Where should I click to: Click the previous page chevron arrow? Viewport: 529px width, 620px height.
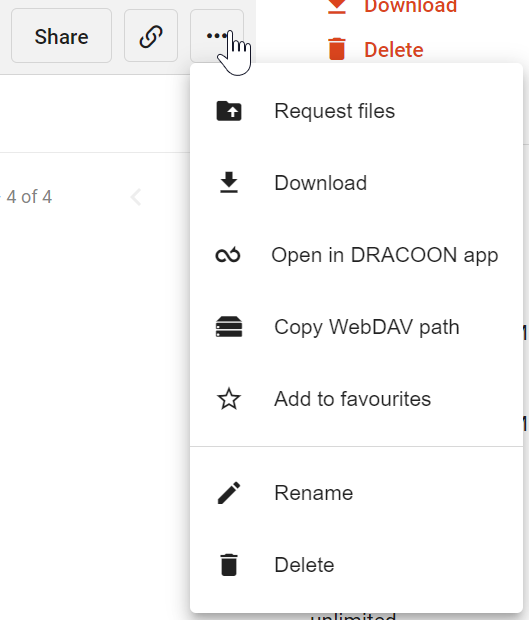[136, 197]
